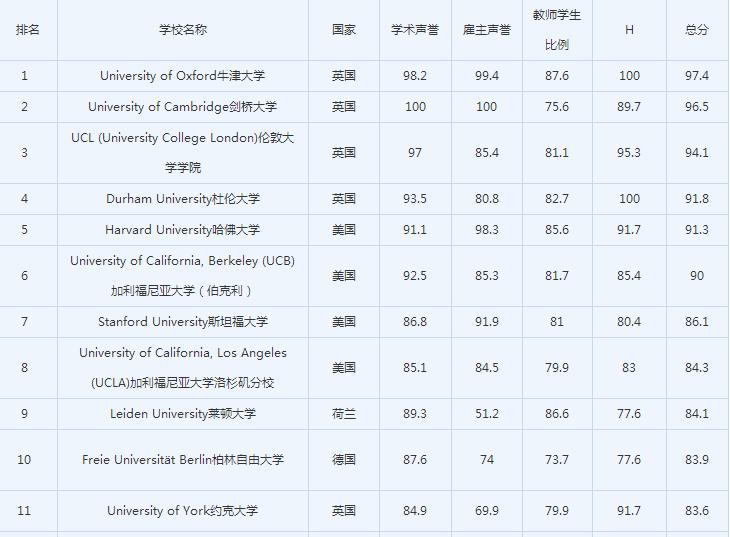The height and width of the screenshot is (537, 730).
Task: Click Harvard's academic reputation 91.1
Action: pos(415,230)
